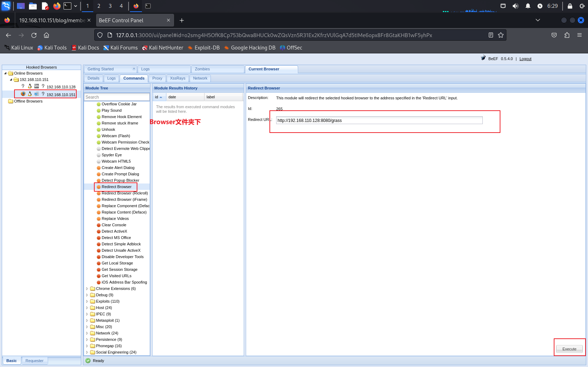Open the Network subtab
Viewport: 588px width, 367px height.
pos(200,78)
